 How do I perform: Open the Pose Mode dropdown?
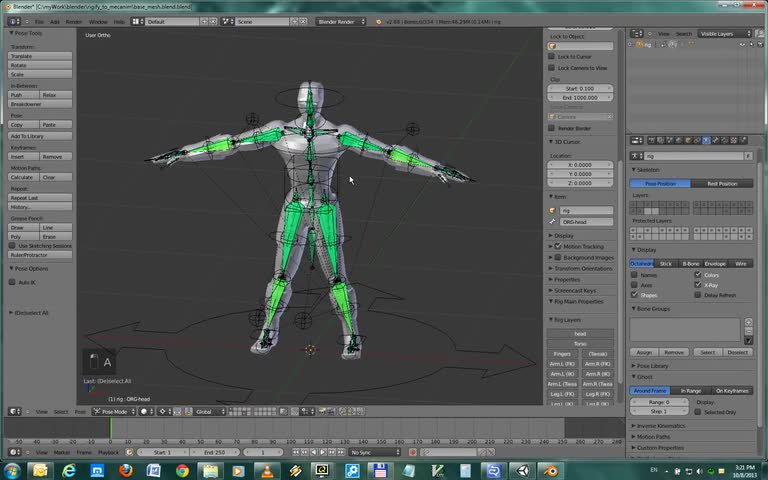[113, 411]
